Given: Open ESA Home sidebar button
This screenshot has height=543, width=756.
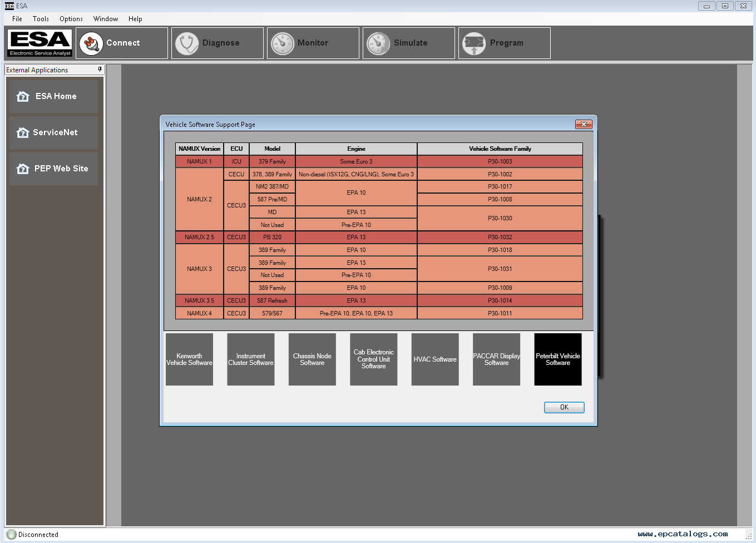Looking at the screenshot, I should coord(53,96).
